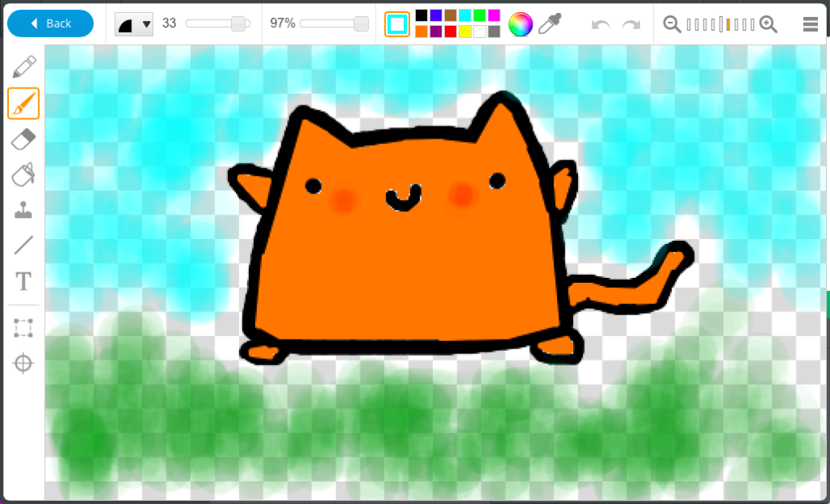The width and height of the screenshot is (830, 504).
Task: Adjust the brush size slider
Action: pos(217,23)
